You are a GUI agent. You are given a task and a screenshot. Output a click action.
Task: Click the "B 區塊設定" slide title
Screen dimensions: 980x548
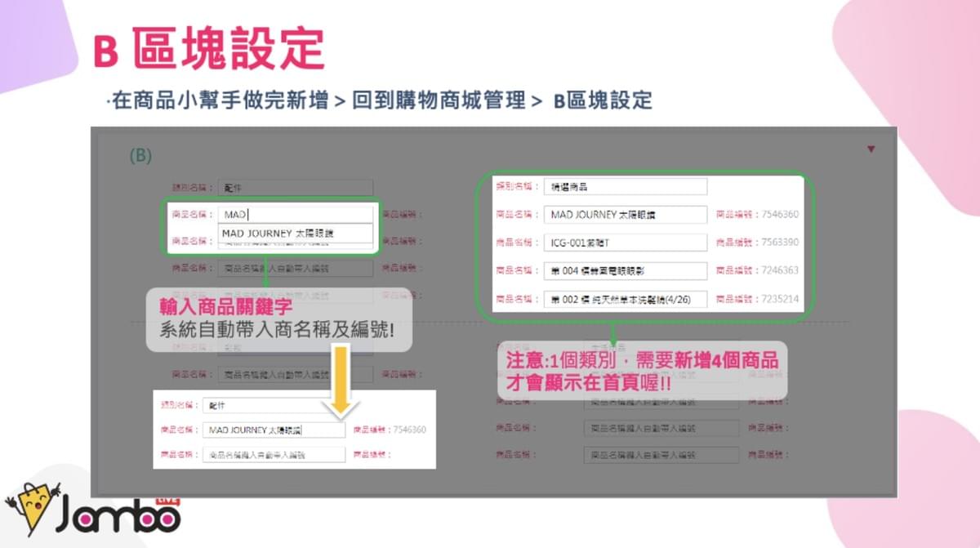pos(209,49)
